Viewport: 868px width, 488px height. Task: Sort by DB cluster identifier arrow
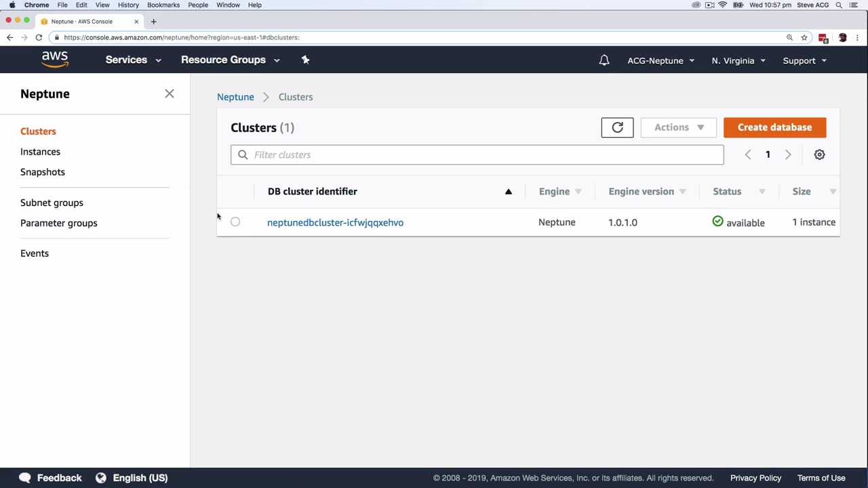point(508,191)
